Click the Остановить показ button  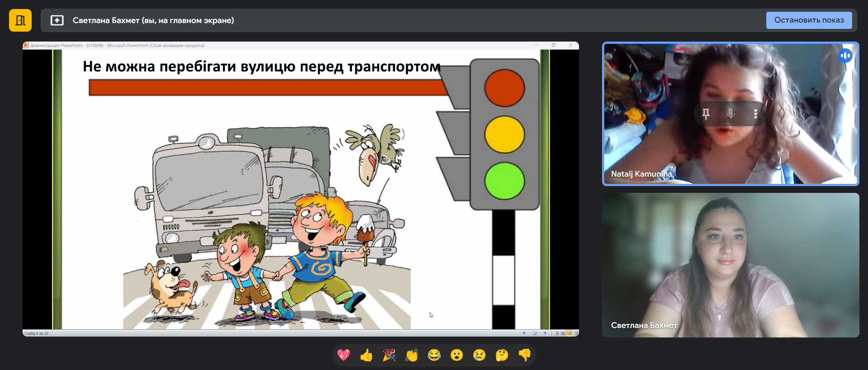[x=808, y=20]
